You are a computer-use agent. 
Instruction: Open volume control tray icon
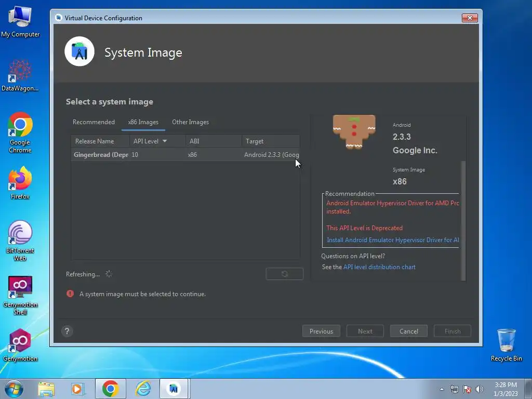479,389
